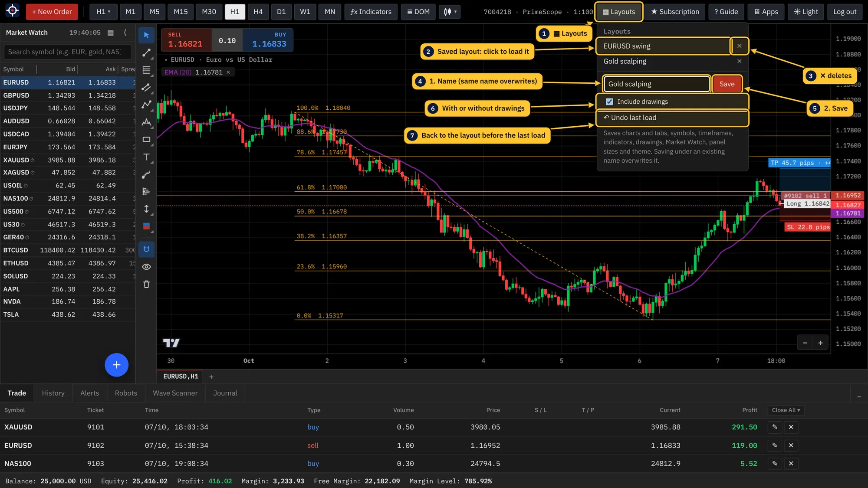Open the polyline path tool
Screen dimensions: 868x488
point(147,105)
